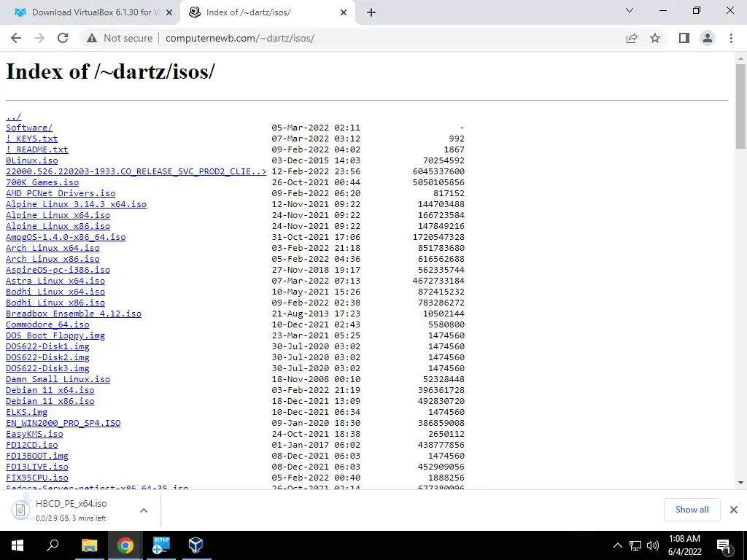
Task: Open the tab search chevron
Action: click(630, 10)
